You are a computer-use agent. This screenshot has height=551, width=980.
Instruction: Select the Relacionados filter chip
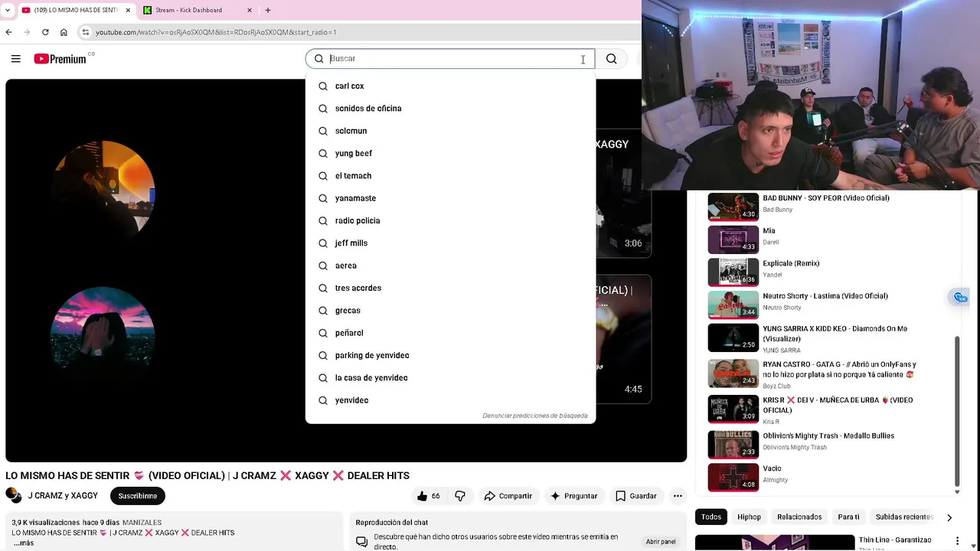[799, 517]
